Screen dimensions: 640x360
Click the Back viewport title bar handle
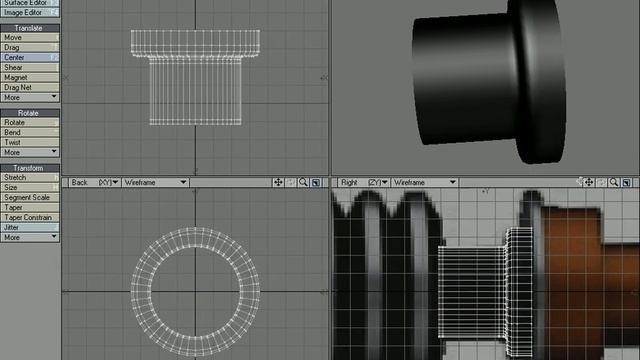[x=64, y=182]
